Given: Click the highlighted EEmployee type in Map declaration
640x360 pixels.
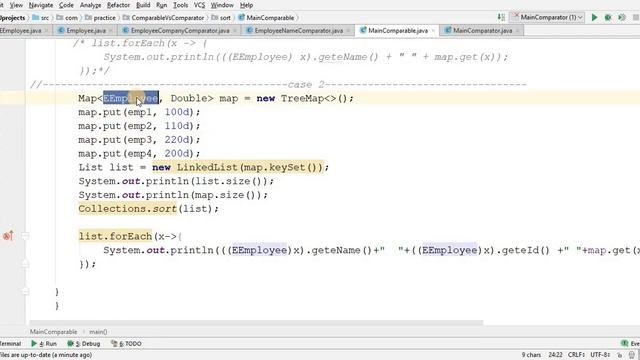Looking at the screenshot, I should tap(131, 98).
